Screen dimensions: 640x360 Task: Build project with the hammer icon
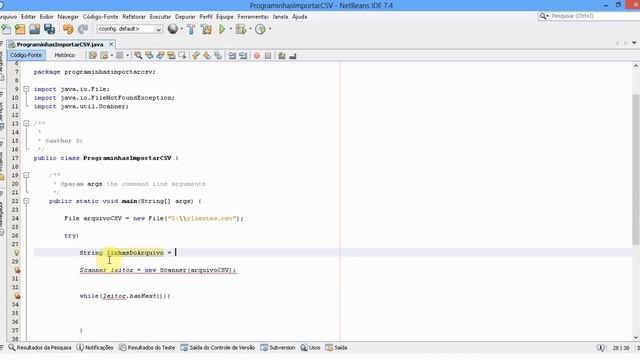tap(191, 29)
